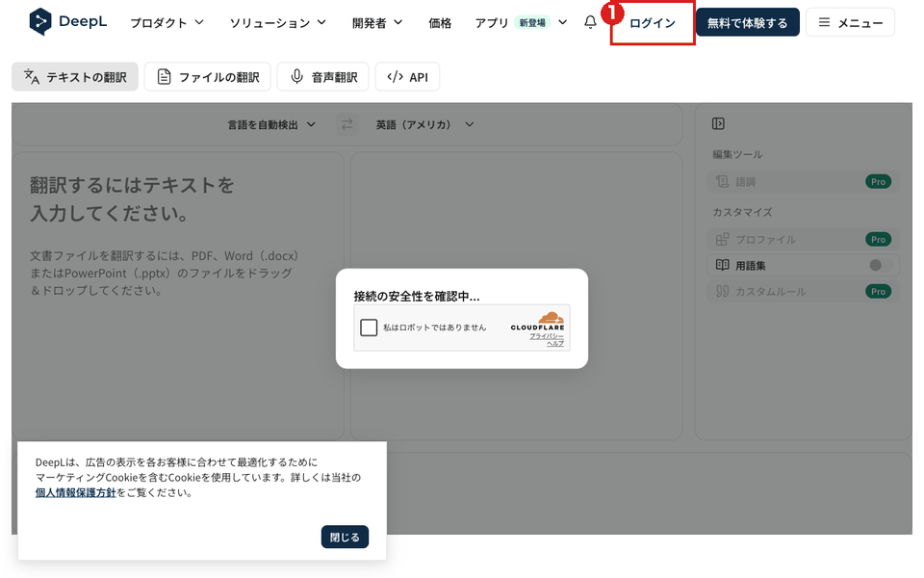Viewport: 924px width, 578px height.
Task: Click the Pro badge next to プロファイル
Action: tap(878, 240)
